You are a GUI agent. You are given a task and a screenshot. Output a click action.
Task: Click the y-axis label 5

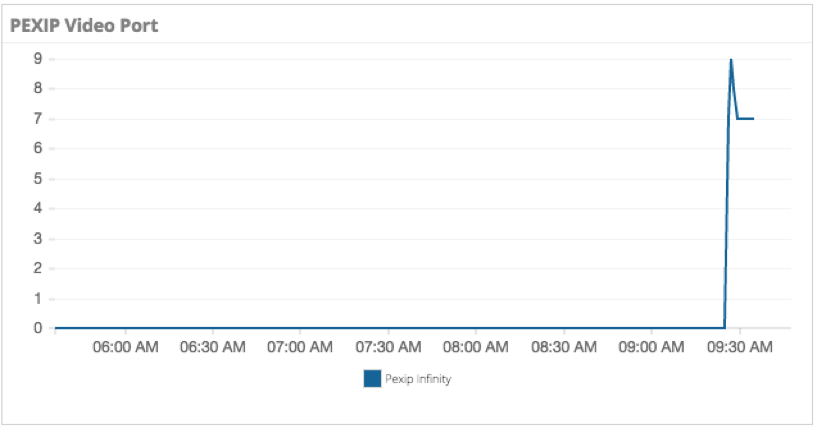(x=38, y=179)
